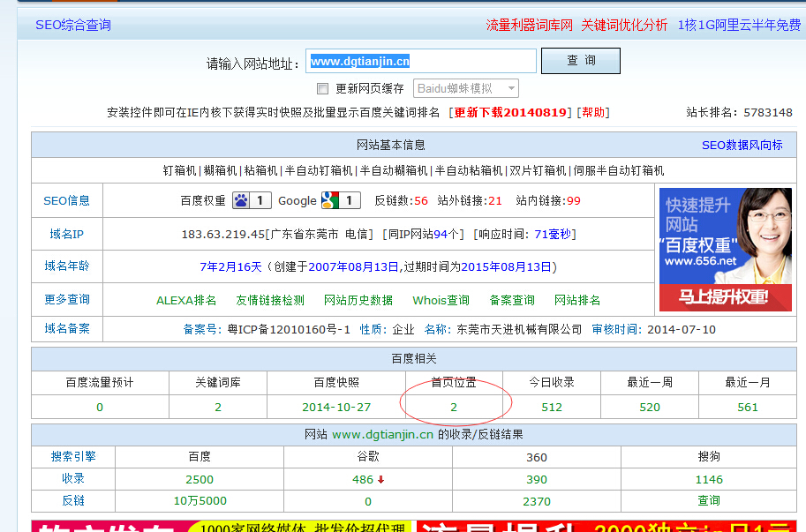
Task: Click 360 反链 value 2370
Action: [x=537, y=502]
